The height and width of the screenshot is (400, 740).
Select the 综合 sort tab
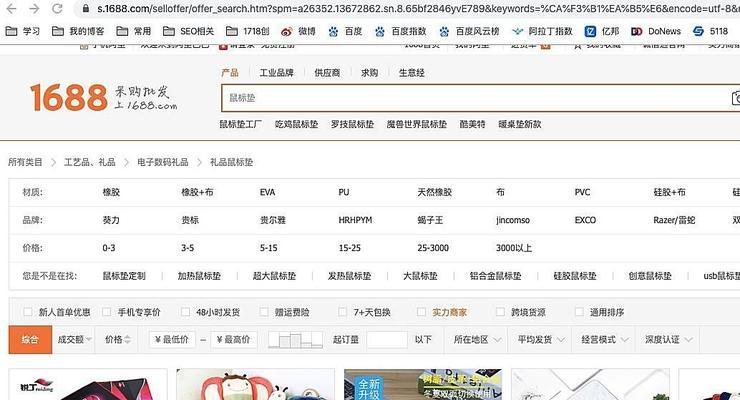click(x=30, y=340)
